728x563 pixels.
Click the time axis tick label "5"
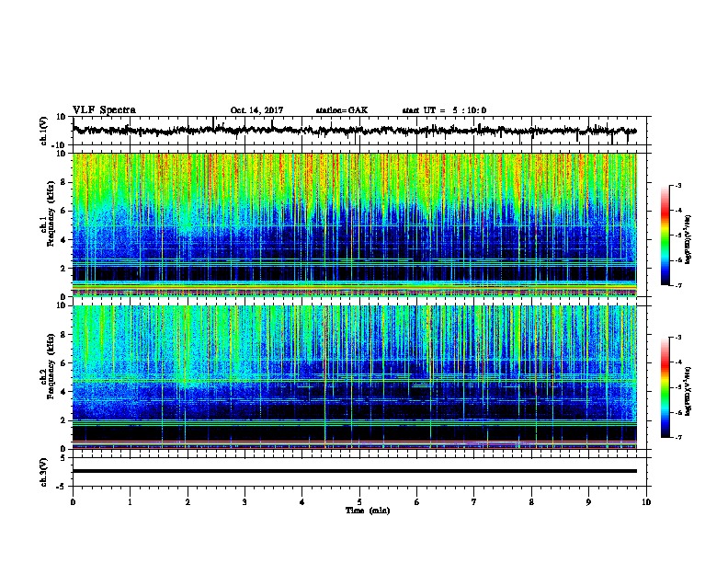click(x=359, y=502)
